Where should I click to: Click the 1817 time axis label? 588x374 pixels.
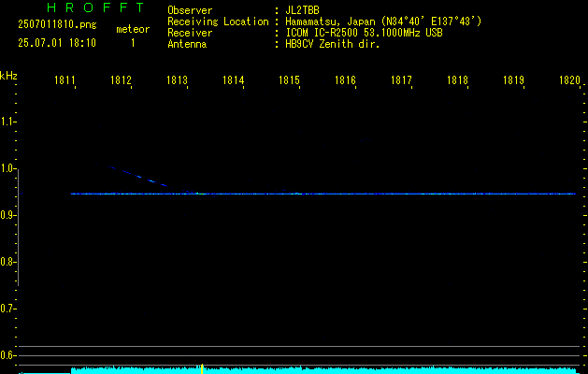(401, 80)
